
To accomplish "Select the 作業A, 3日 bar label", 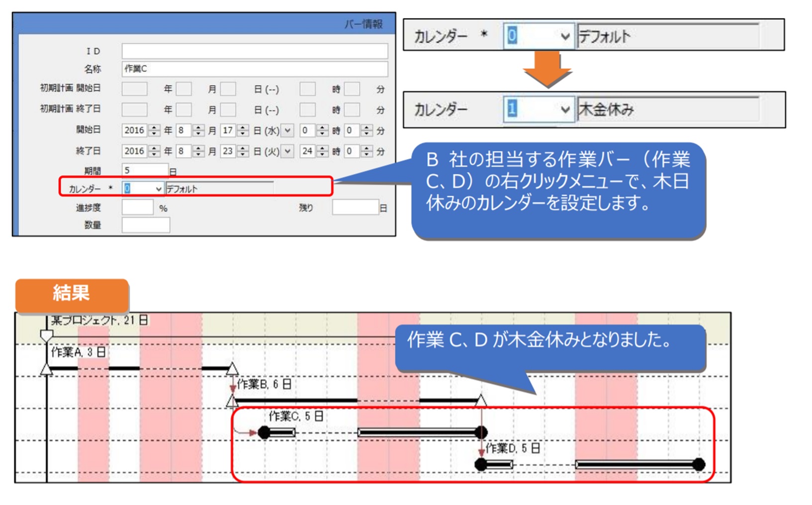I will [78, 352].
